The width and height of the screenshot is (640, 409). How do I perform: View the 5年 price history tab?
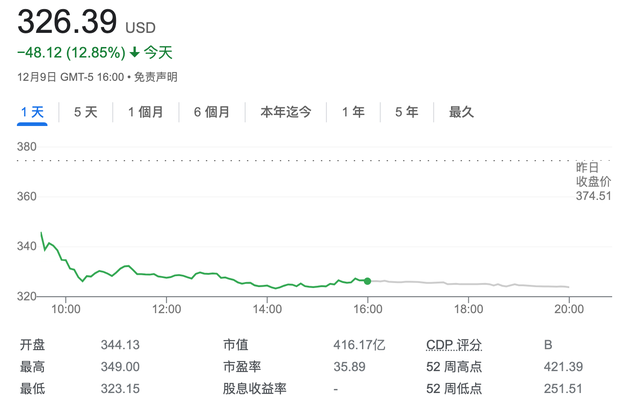[x=407, y=112]
